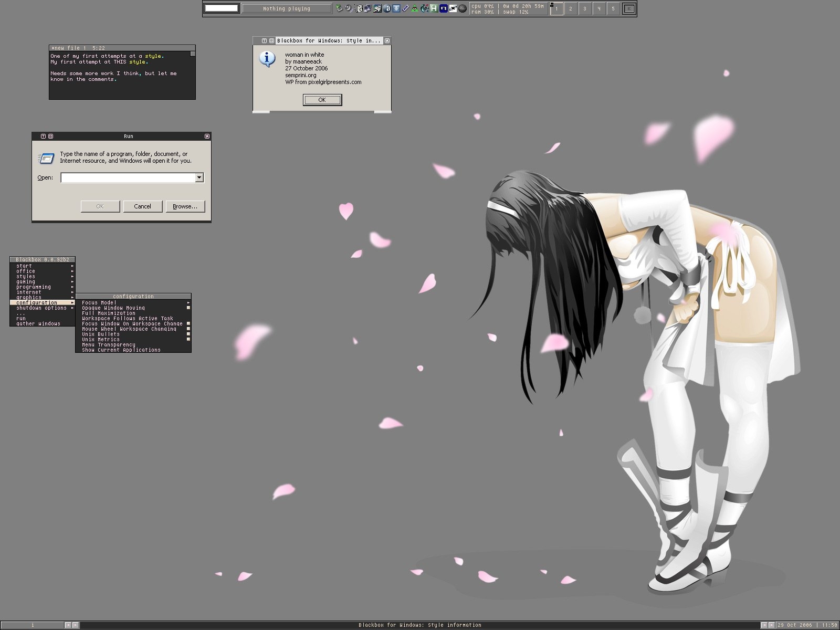The image size is (840, 630).
Task: Click the 'Nothing playing' media display
Action: [287, 8]
